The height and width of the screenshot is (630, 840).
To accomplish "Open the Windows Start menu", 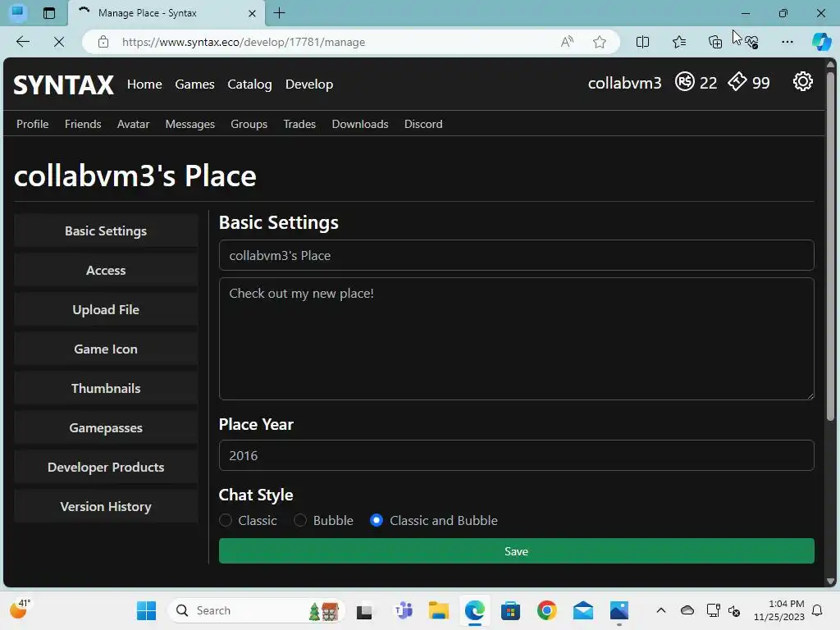I will click(x=146, y=610).
